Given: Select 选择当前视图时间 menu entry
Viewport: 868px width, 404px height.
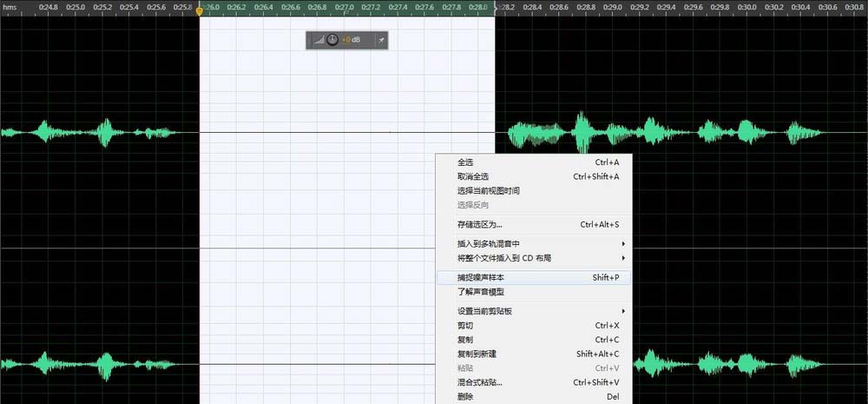Looking at the screenshot, I should coord(533,190).
